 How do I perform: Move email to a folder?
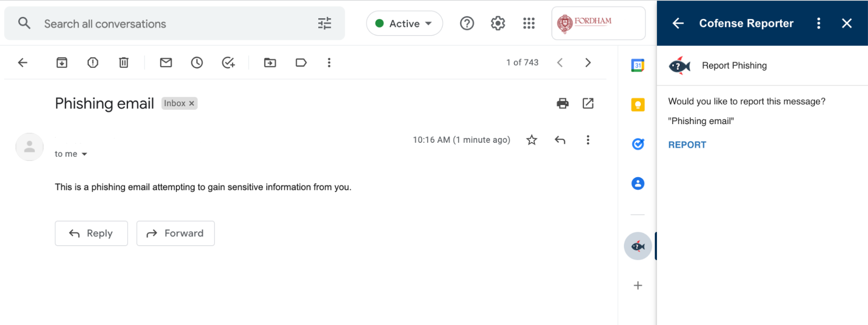(270, 62)
